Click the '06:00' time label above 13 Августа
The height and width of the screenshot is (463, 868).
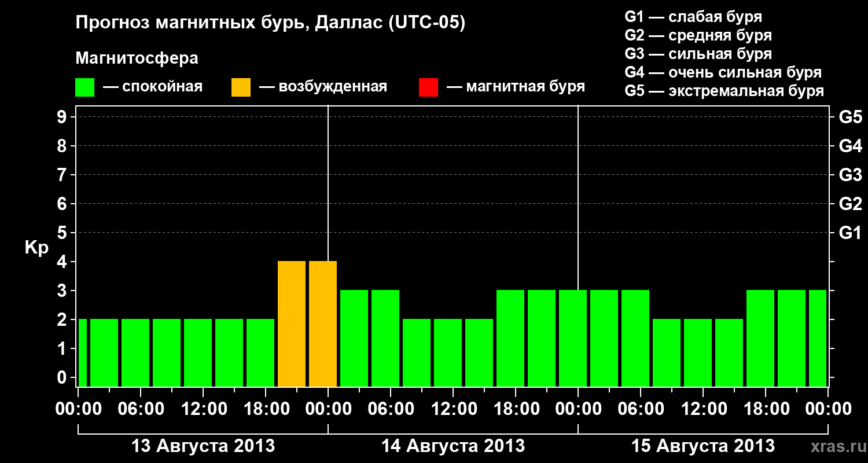tap(141, 409)
